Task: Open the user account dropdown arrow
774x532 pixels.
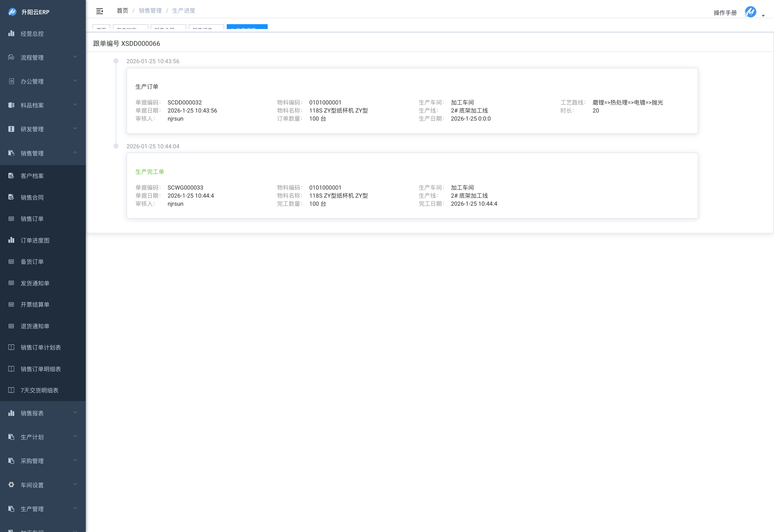Action: point(763,16)
